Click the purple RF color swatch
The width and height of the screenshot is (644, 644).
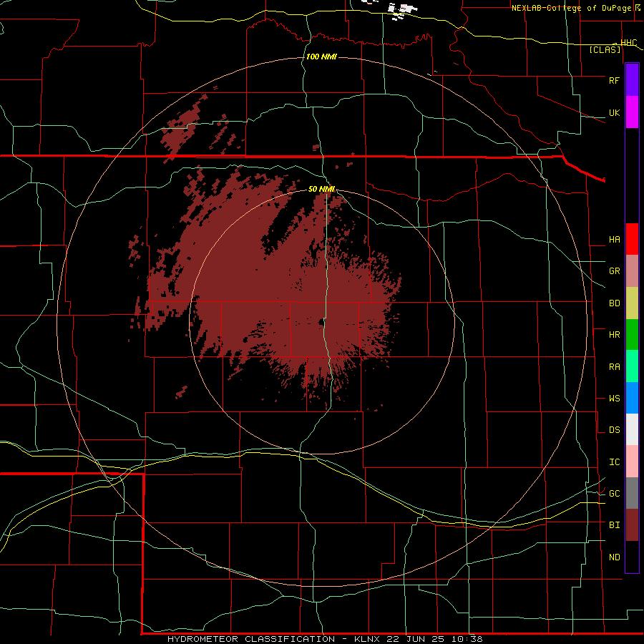632,80
